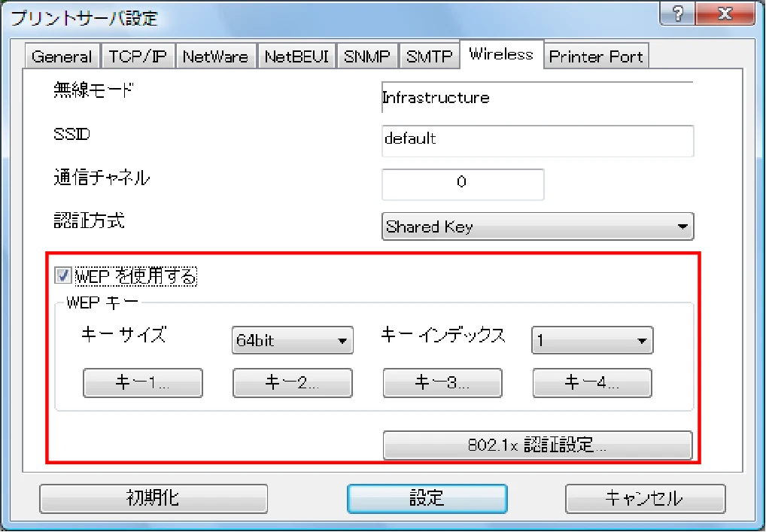Click the 初期化 button

pyautogui.click(x=154, y=498)
